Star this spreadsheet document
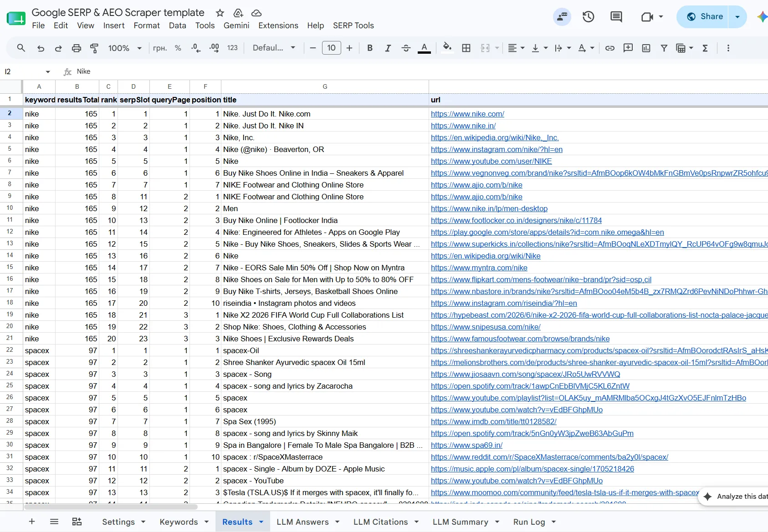768x532 pixels. tap(220, 13)
